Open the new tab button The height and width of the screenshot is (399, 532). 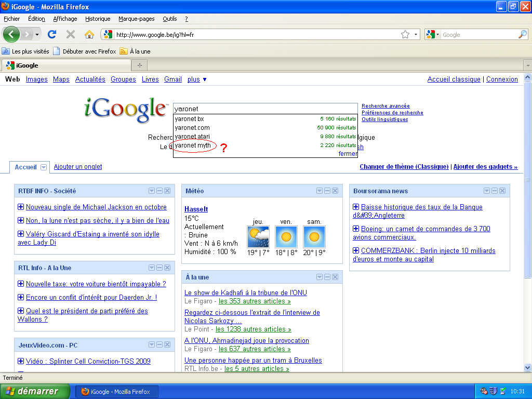click(x=139, y=65)
